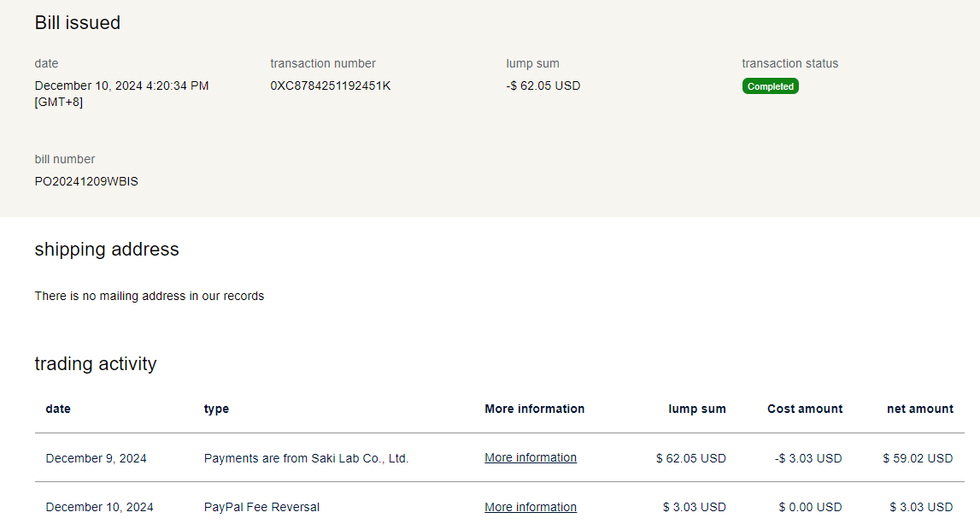Click the trading activity heading
980x530 pixels.
(96, 364)
